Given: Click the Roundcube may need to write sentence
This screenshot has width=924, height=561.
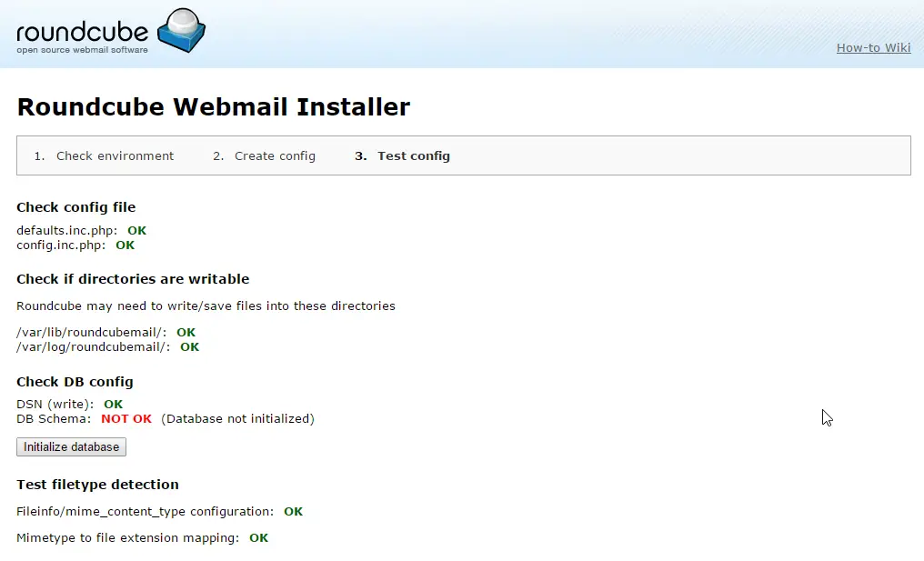Looking at the screenshot, I should 206,306.
